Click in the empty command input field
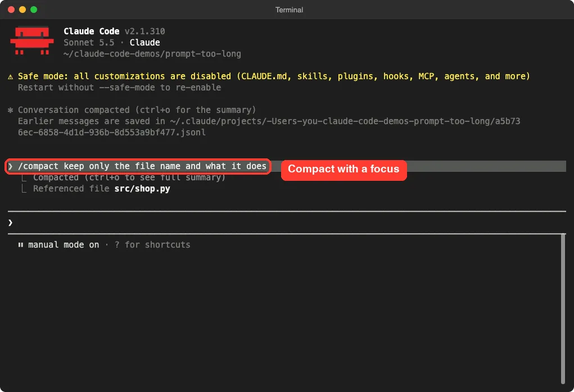Screen dimensions: 574x392 287,222
